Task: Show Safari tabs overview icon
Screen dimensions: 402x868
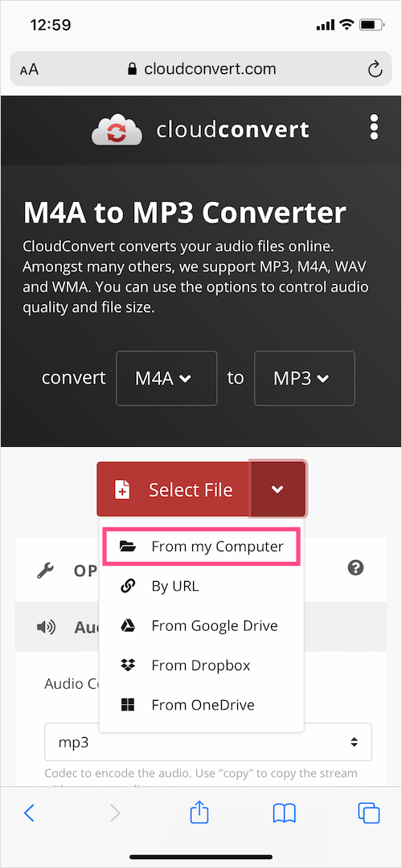Action: coord(369,813)
